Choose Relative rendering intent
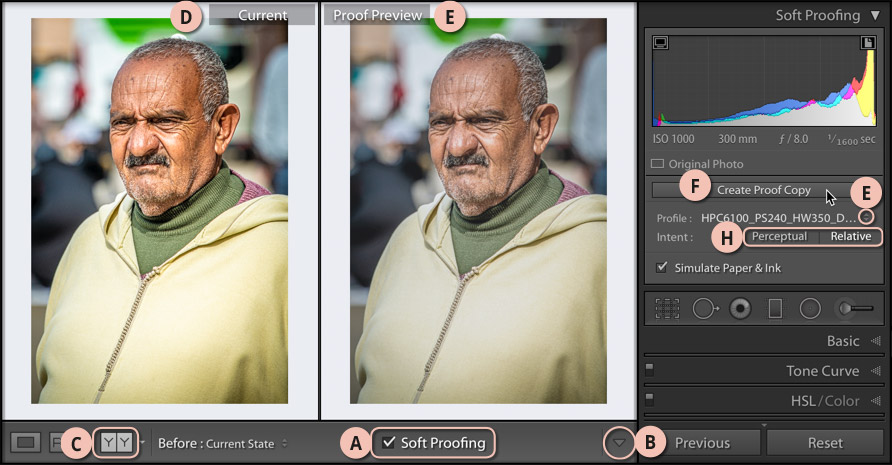Viewport: 892px width, 465px height. [x=850, y=236]
